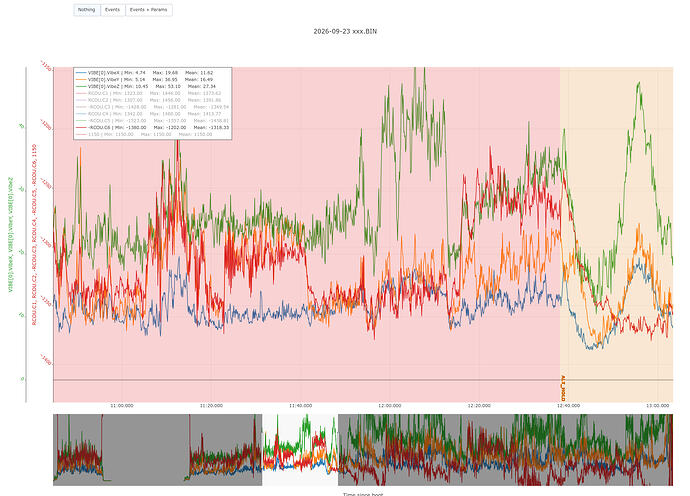The image size is (690, 496).
Task: Show the hidden -RCOU.C3 trace via legend
Action: click(x=153, y=107)
